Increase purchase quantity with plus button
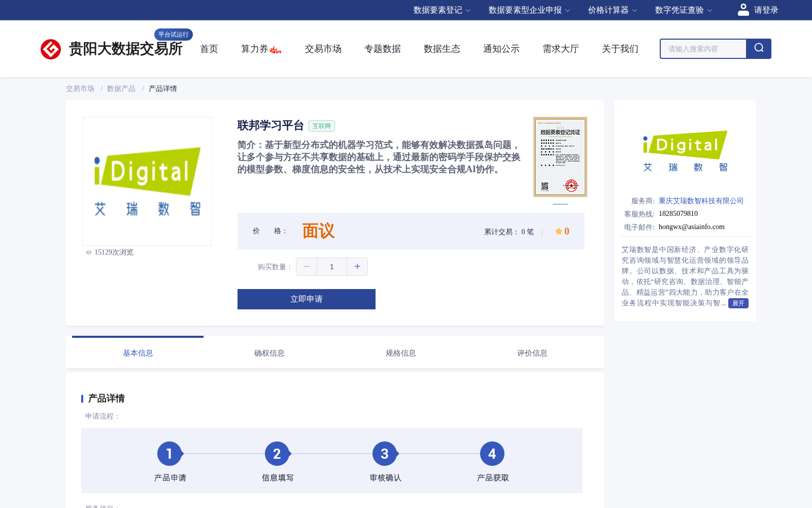The image size is (812, 508). 357,267
